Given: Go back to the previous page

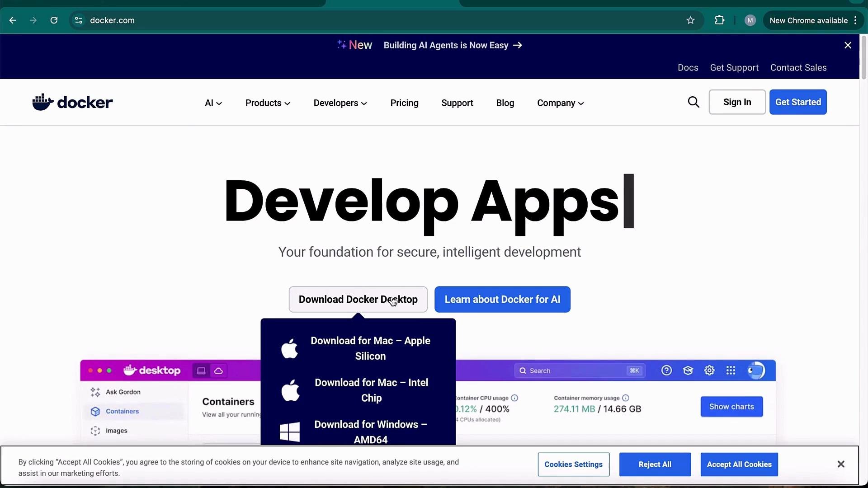Looking at the screenshot, I should point(13,20).
